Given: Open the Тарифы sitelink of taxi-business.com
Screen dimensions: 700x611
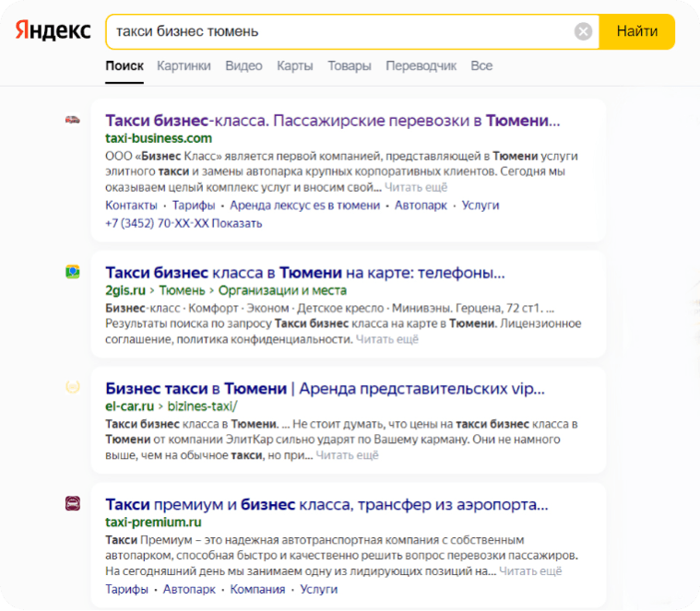Looking at the screenshot, I should point(194,206).
